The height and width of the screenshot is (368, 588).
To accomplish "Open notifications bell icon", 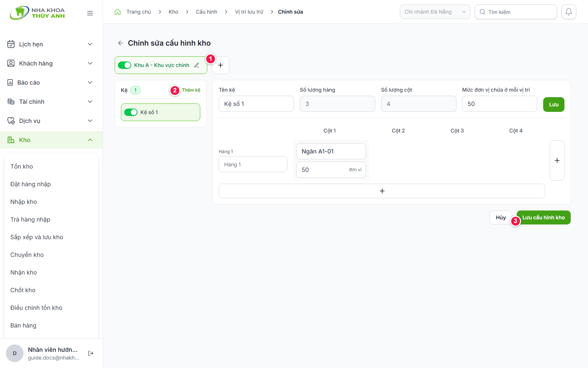I will 569,12.
